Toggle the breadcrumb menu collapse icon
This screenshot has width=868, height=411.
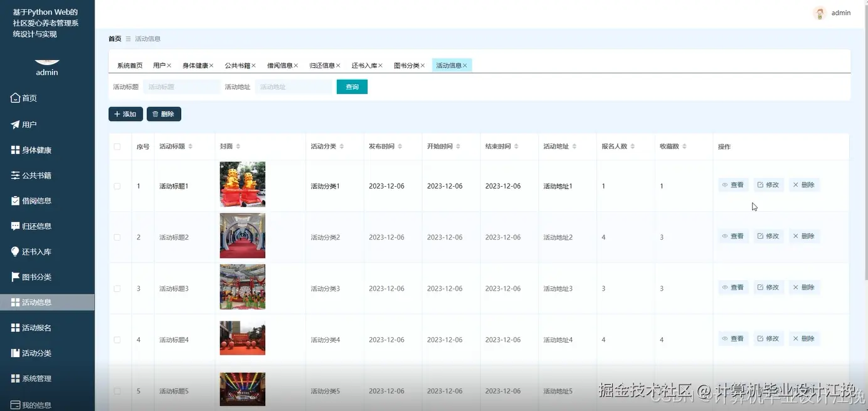tap(129, 39)
